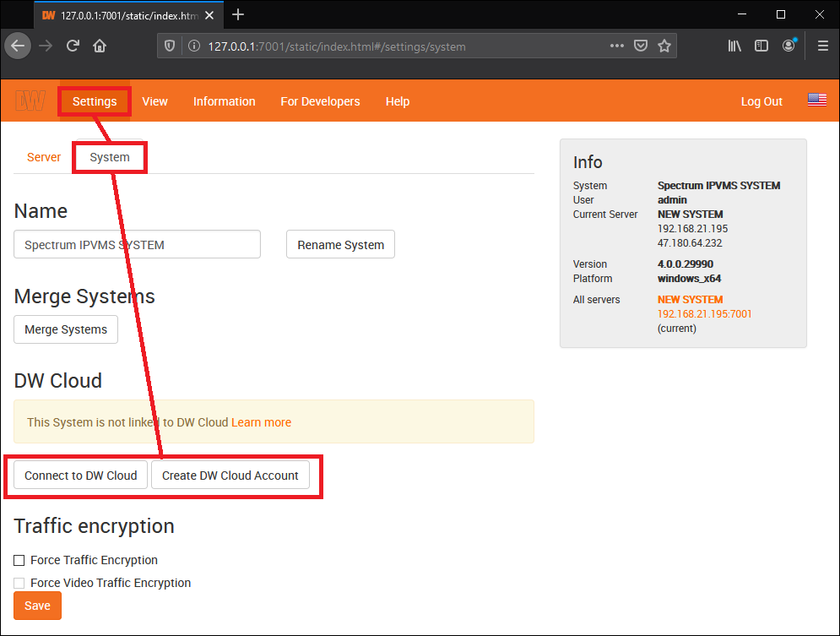Viewport: 840px width, 636px height.
Task: Click the Rename System button
Action: 340,244
